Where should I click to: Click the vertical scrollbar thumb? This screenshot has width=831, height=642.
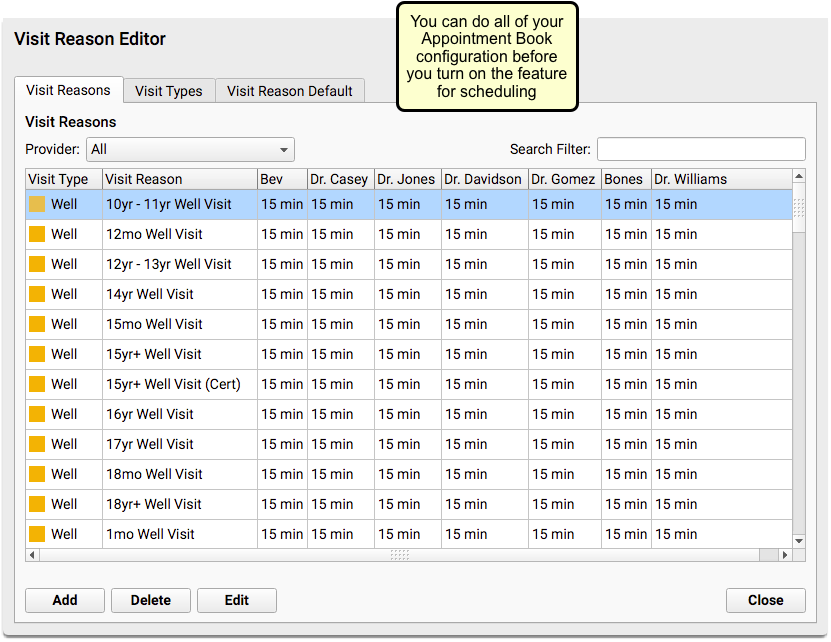(799, 208)
